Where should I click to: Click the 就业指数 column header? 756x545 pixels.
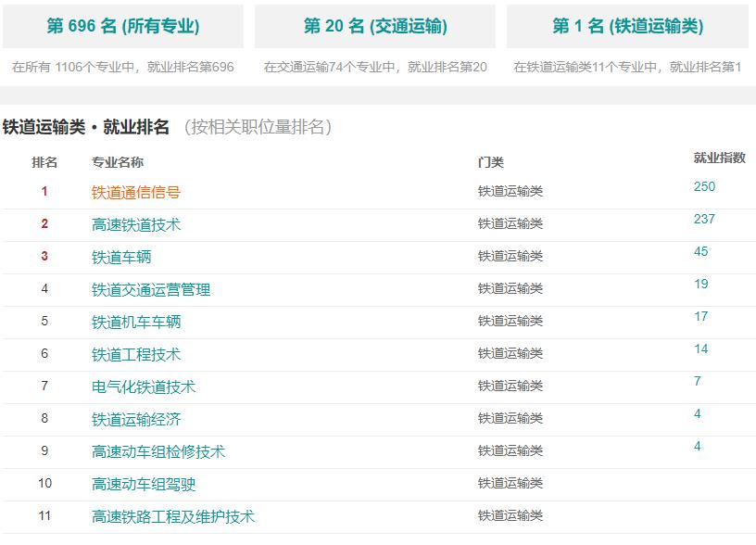(719, 158)
